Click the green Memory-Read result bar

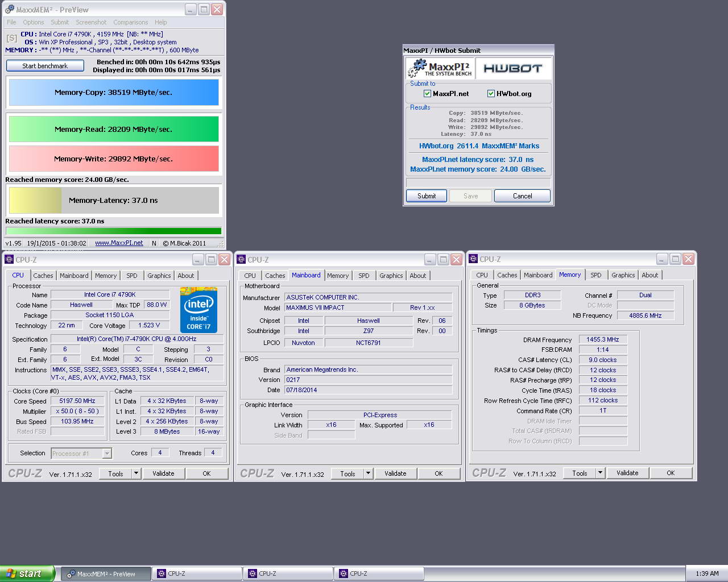coord(114,129)
